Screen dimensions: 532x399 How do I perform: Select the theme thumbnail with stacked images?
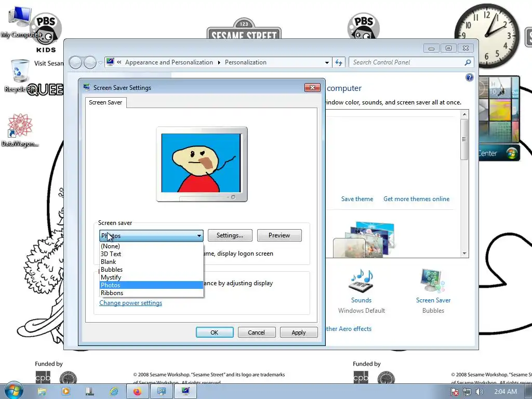365,239
